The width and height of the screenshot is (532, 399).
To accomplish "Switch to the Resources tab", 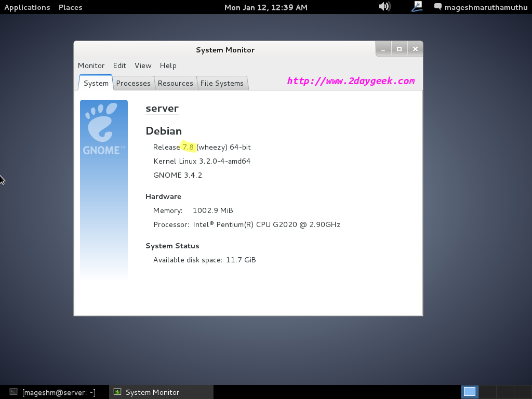I will [175, 83].
